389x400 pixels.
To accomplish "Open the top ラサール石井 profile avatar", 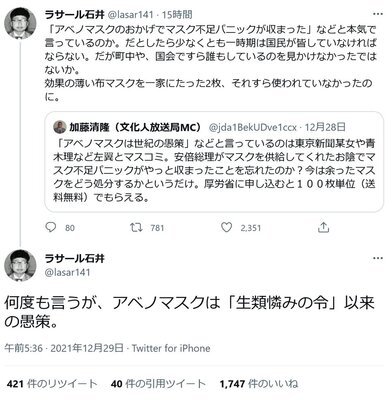I will click(20, 23).
